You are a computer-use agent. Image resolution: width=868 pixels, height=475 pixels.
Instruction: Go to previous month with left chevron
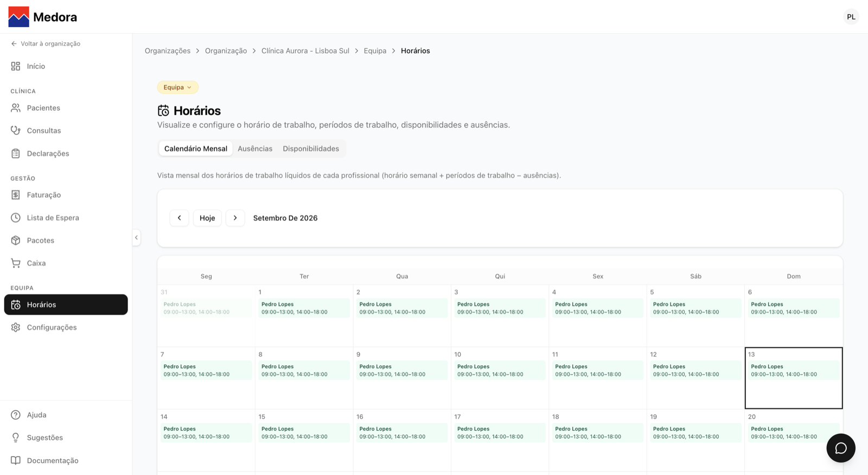click(x=179, y=218)
